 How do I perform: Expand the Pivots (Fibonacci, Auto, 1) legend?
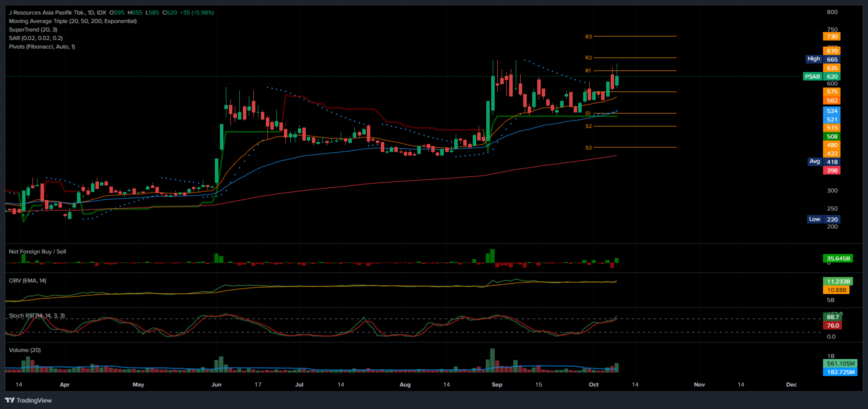pyautogui.click(x=41, y=46)
